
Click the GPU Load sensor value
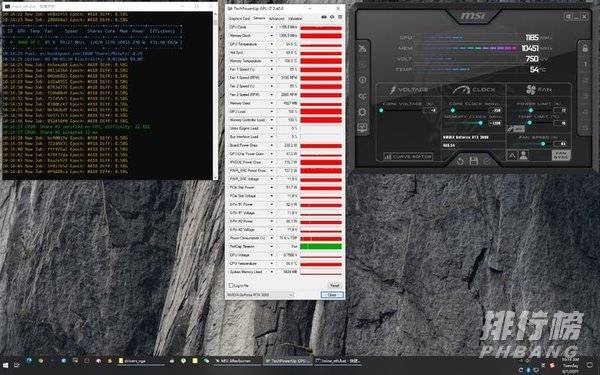(x=287, y=111)
